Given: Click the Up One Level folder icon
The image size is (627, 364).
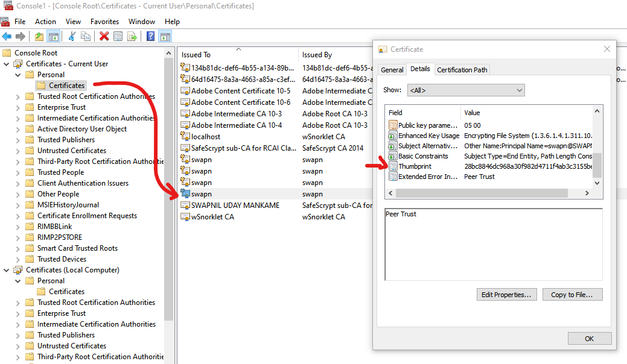Looking at the screenshot, I should pos(39,36).
